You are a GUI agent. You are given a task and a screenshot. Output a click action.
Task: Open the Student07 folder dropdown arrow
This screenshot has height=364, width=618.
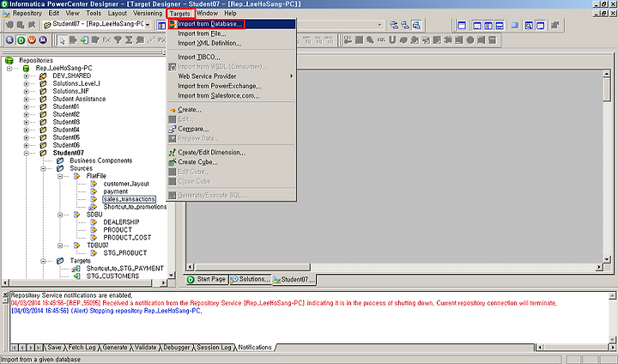[x=148, y=25]
